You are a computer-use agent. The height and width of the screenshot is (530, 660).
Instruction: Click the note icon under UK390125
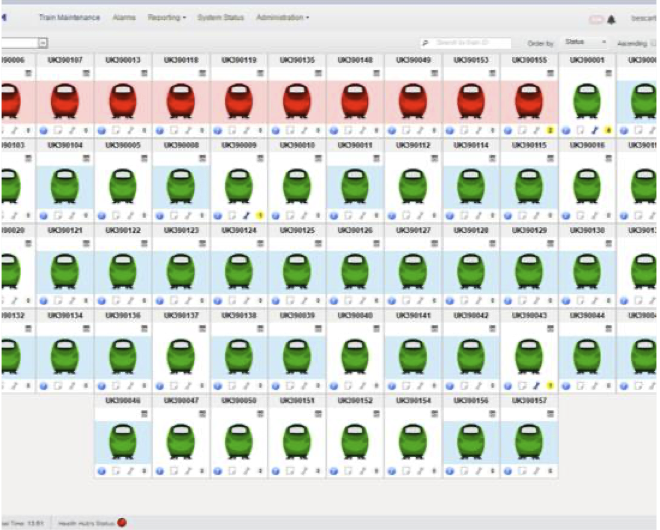pos(289,300)
